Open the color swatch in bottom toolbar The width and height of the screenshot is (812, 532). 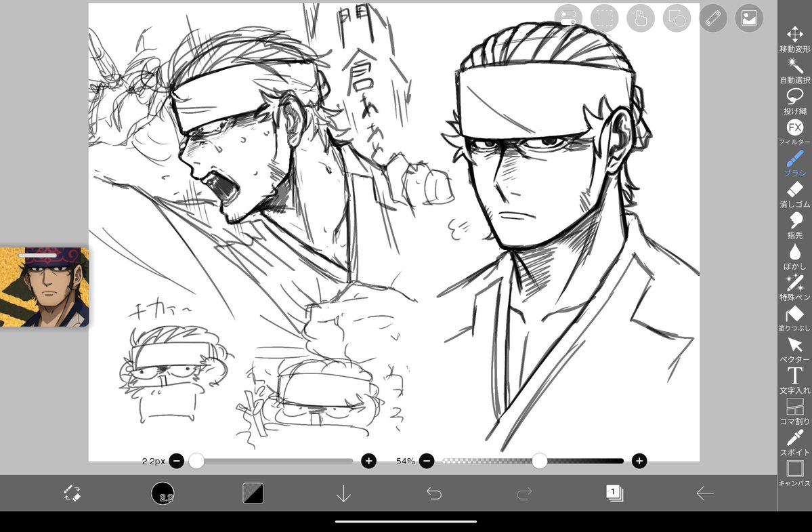click(x=253, y=493)
